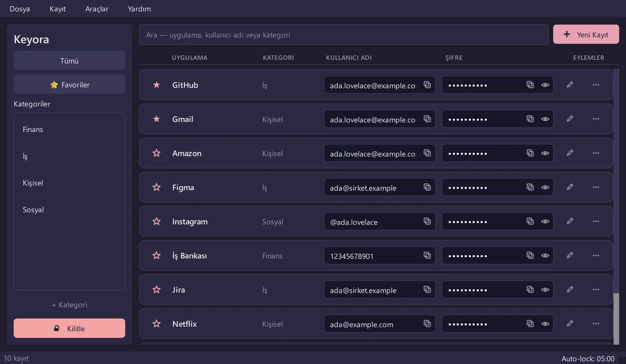Open the Dosya menu
626x364 pixels.
point(20,9)
